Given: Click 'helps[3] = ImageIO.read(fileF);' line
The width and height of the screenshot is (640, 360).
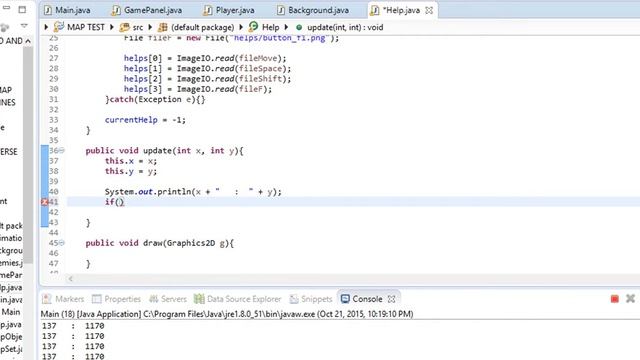Looking at the screenshot, I should tap(198, 89).
